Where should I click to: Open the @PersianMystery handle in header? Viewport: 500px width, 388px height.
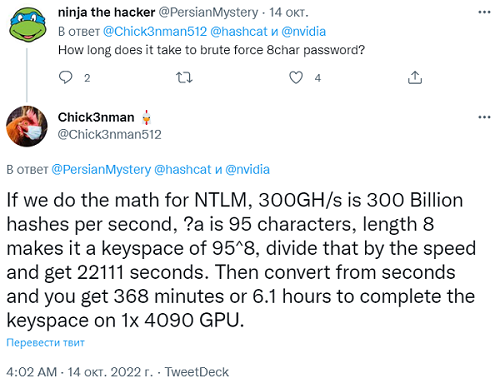click(208, 13)
